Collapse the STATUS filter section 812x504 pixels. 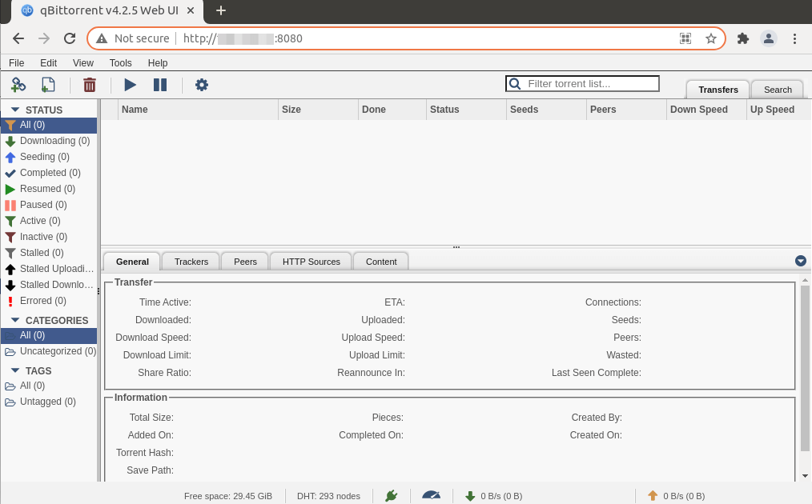click(x=15, y=110)
